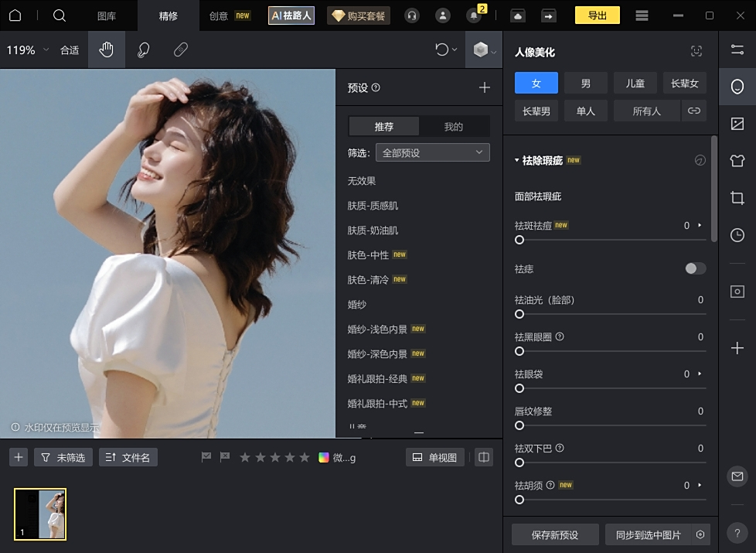Image resolution: width=756 pixels, height=553 pixels.
Task: Select the hand pan tool
Action: [x=107, y=49]
